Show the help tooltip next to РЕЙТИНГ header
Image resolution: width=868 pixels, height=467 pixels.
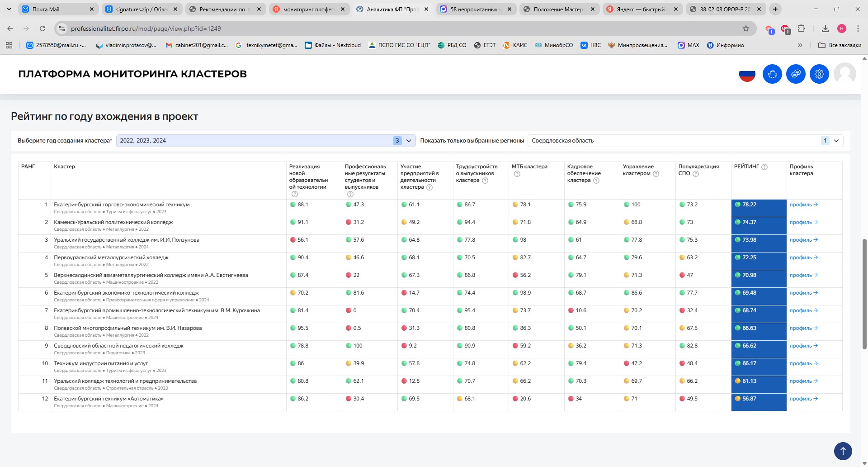tap(764, 167)
